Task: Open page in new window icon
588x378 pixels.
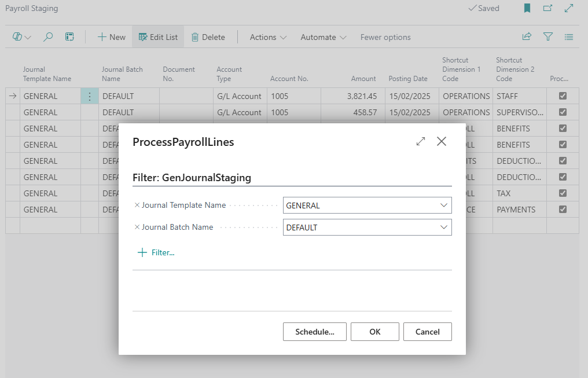Action: coord(548,8)
